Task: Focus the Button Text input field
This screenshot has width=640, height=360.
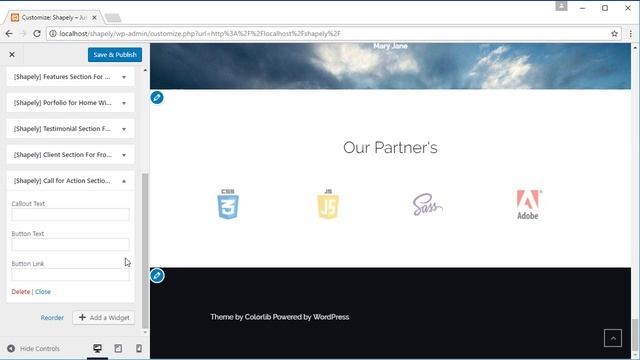Action: pyautogui.click(x=70, y=244)
